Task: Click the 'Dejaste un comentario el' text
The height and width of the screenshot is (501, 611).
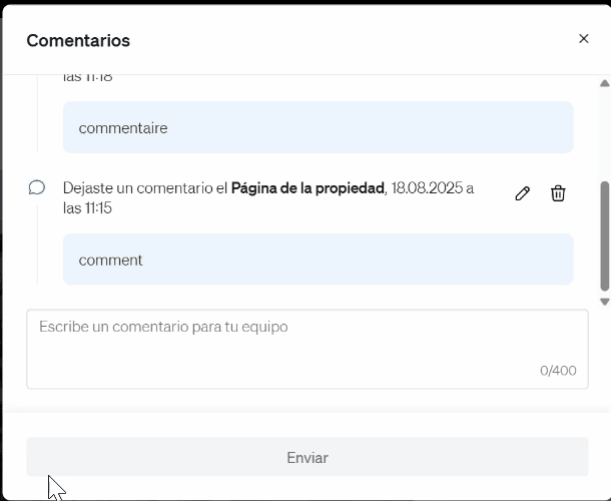Action: pos(144,188)
